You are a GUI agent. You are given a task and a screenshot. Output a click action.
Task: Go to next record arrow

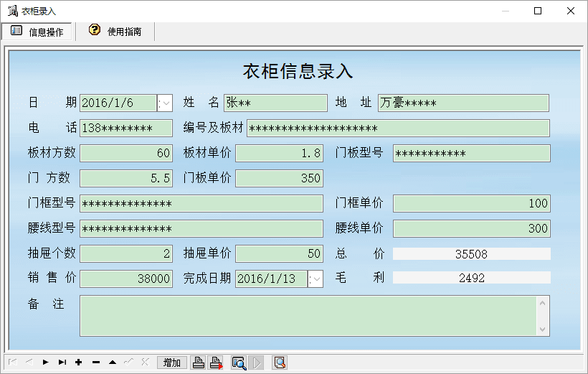pyautogui.click(x=45, y=363)
